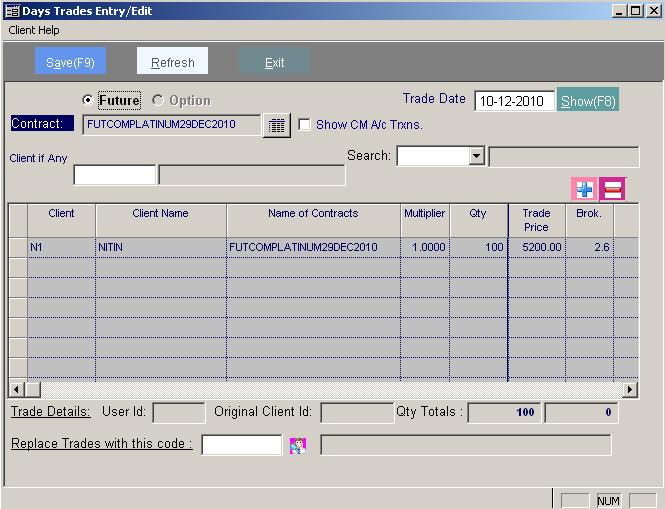
Task: Click the client lookup icon beside replace code
Action: [x=297, y=445]
